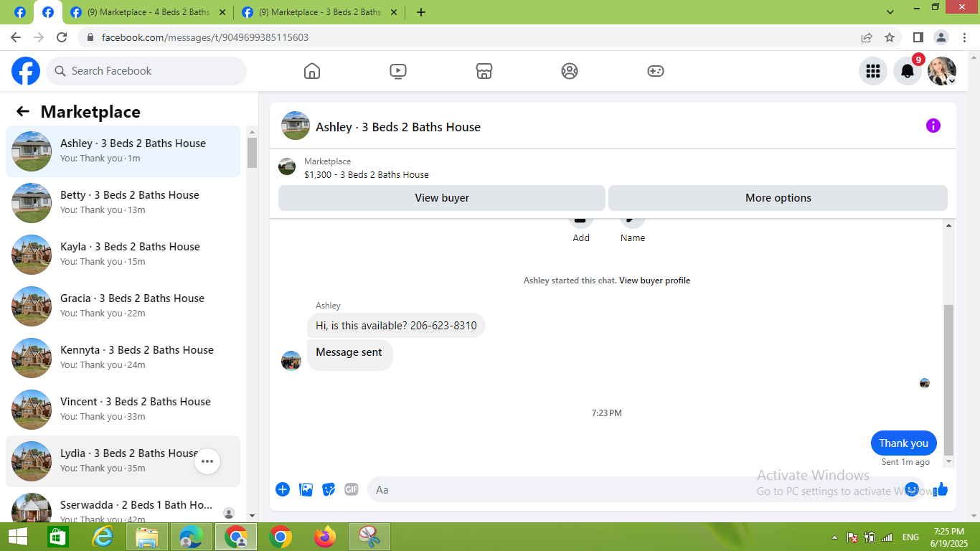Image resolution: width=980 pixels, height=551 pixels.
Task: Click the message 'Hi, is this available? 206-623-8310'
Action: pyautogui.click(x=396, y=326)
